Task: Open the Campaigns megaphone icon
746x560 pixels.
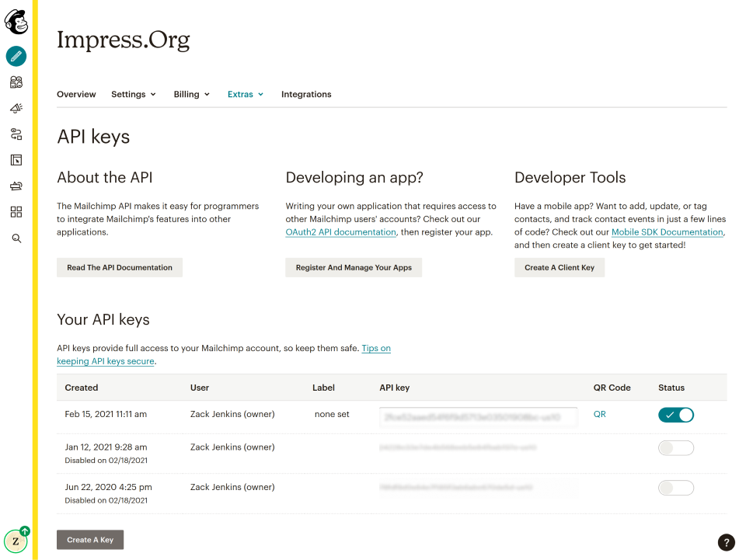Action: point(16,109)
